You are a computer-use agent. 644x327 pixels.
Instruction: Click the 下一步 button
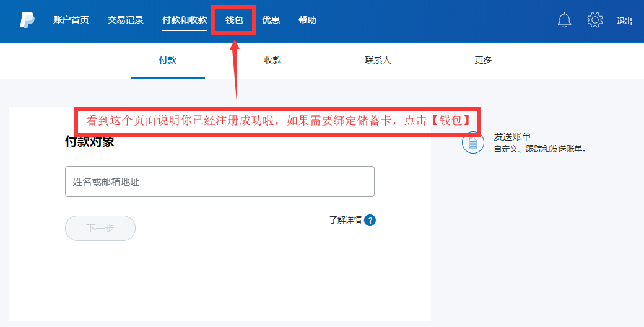click(x=100, y=228)
